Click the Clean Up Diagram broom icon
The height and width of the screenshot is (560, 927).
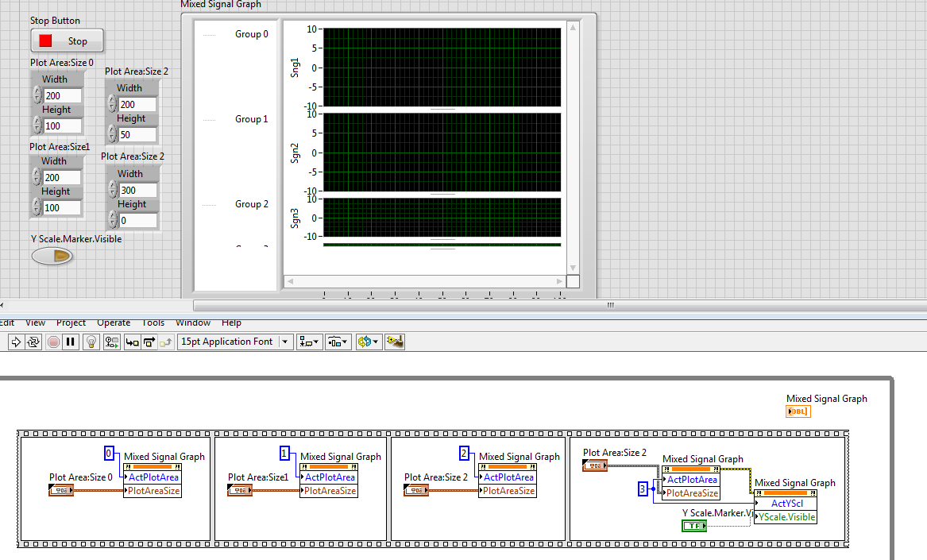pyautogui.click(x=394, y=342)
